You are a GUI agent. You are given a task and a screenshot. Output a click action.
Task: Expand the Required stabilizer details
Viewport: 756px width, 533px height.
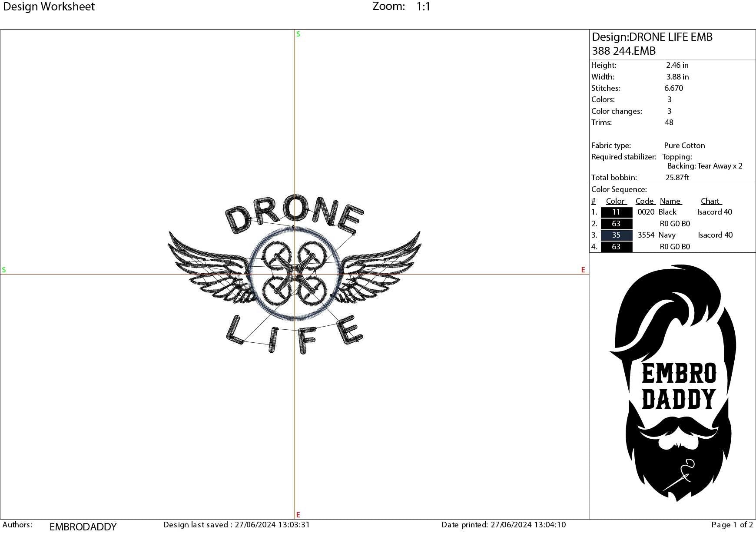click(x=624, y=157)
